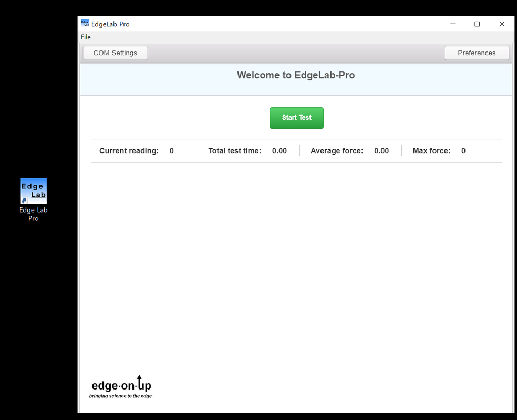Start the test with green button
The height and width of the screenshot is (420, 517).
[x=296, y=118]
